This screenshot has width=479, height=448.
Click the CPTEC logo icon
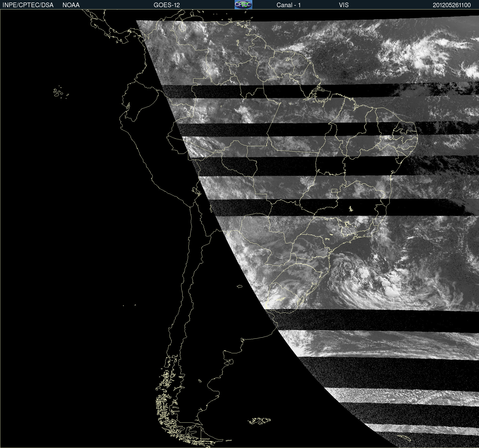coord(243,5)
